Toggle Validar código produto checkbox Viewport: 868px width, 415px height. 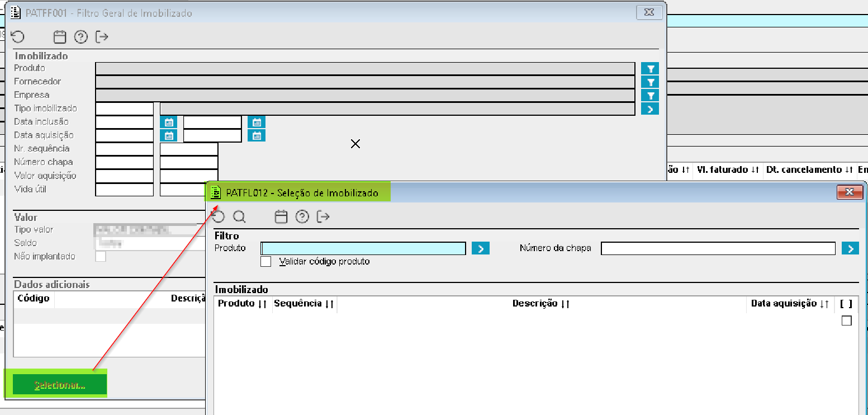pos(266,261)
